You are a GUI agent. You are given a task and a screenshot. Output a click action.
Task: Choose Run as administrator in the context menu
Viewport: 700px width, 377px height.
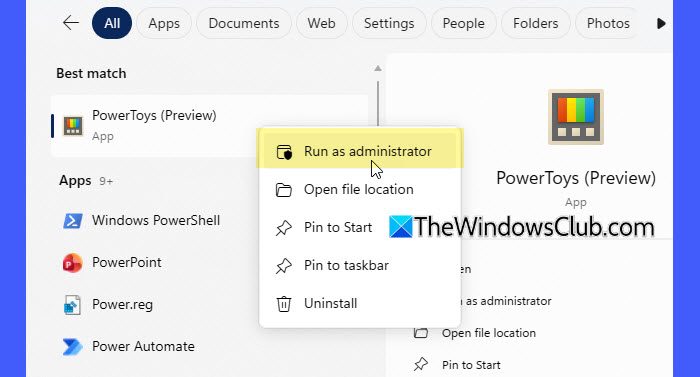360,151
